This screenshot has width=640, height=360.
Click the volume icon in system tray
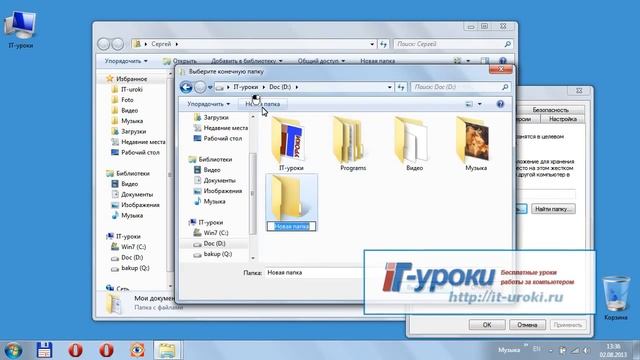point(586,350)
